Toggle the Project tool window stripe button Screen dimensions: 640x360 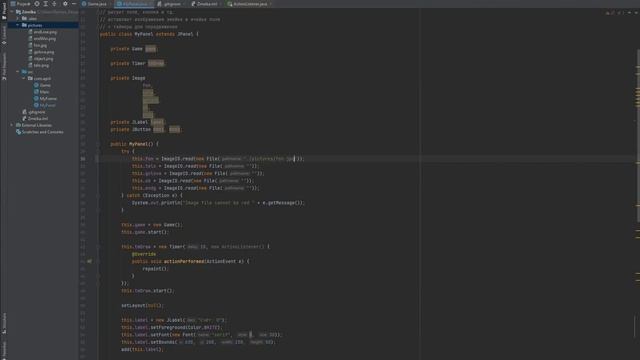coord(4,10)
